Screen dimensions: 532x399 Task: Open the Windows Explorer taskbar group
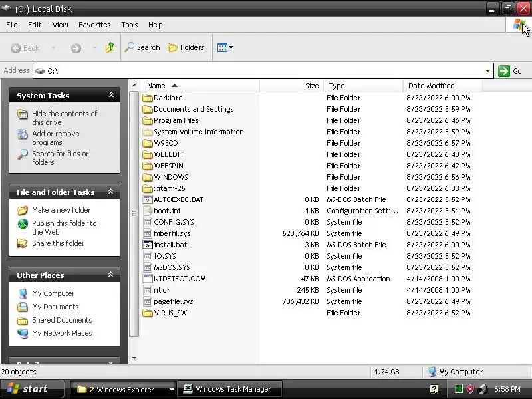pyautogui.click(x=123, y=389)
